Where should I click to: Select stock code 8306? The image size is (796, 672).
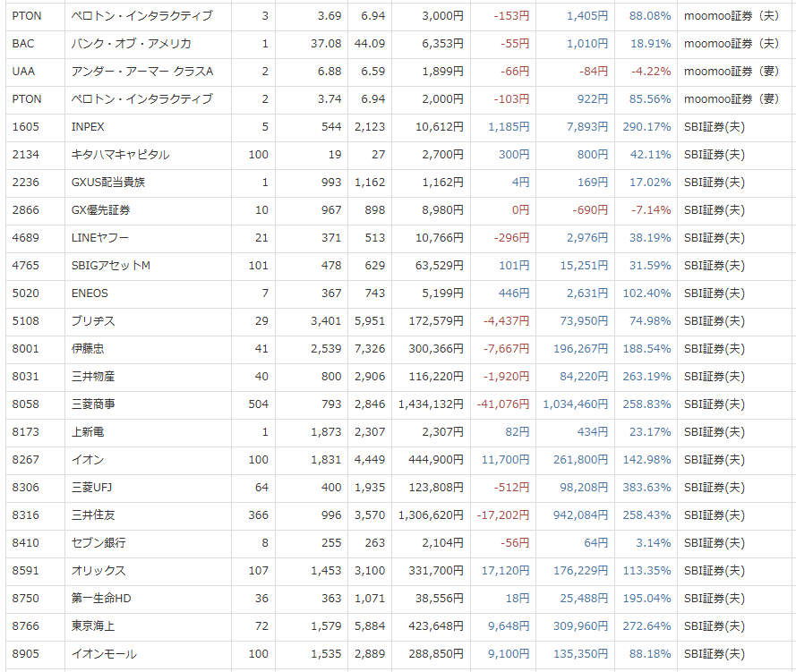(x=25, y=488)
